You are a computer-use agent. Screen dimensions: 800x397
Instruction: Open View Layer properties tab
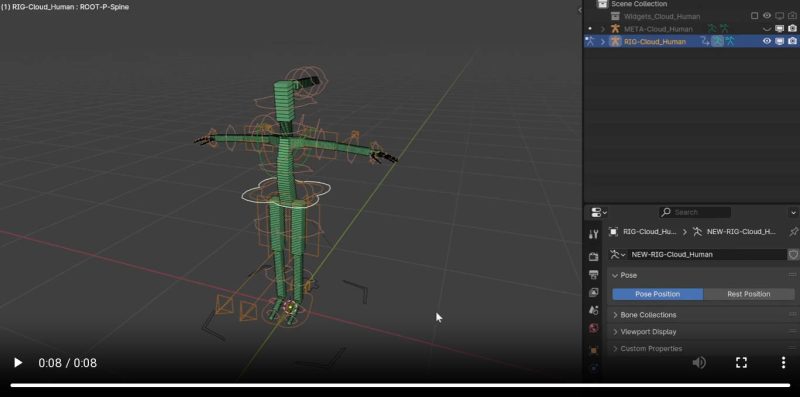593,292
